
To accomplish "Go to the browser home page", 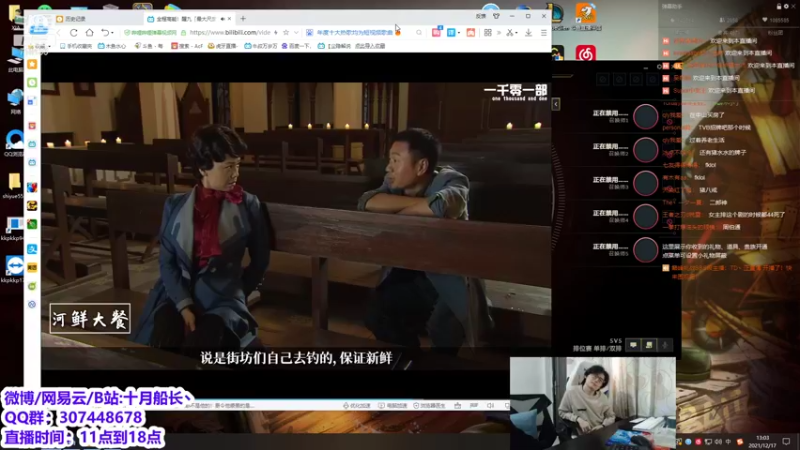I will [89, 33].
